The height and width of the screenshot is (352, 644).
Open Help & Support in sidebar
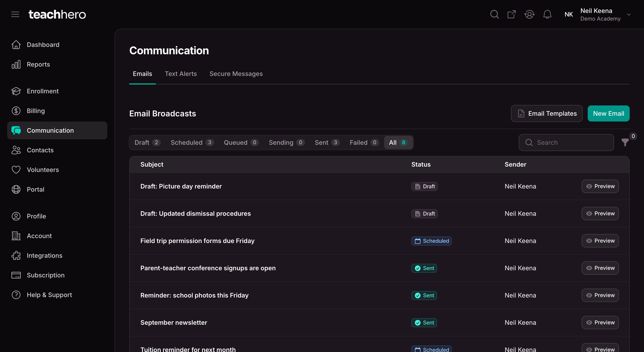click(x=57, y=295)
